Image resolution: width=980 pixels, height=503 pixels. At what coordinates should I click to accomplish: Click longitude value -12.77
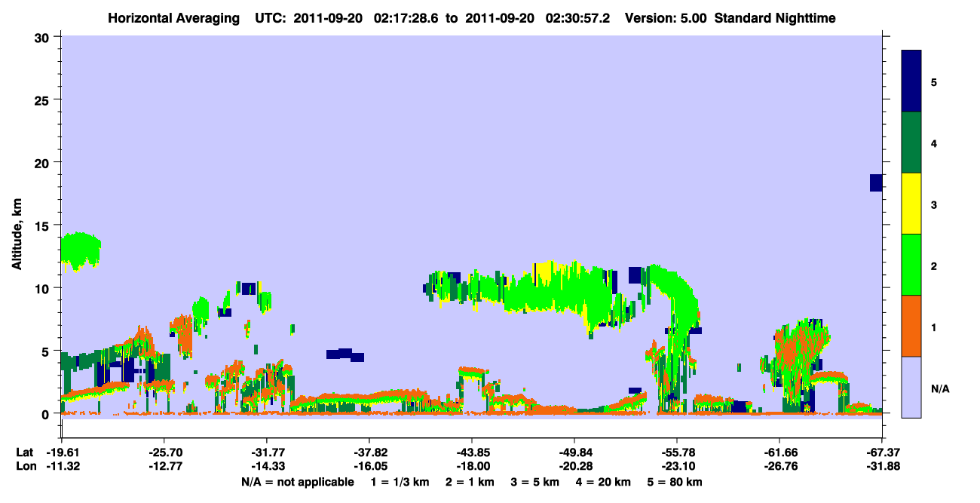point(164,466)
